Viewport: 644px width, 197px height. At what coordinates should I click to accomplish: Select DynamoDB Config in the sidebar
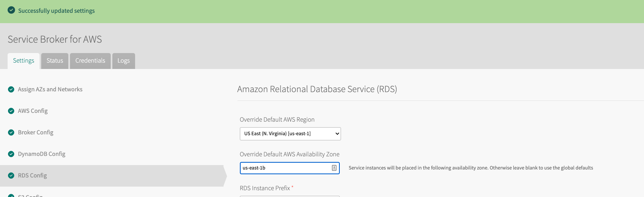[42, 154]
